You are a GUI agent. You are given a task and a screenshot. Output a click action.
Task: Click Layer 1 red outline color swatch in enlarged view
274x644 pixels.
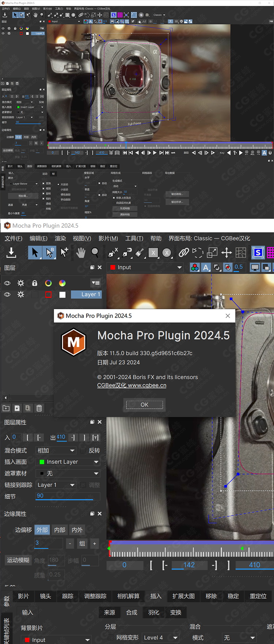tap(48, 295)
